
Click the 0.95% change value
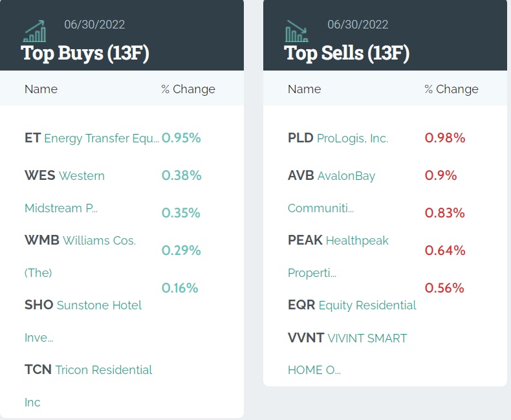point(181,138)
